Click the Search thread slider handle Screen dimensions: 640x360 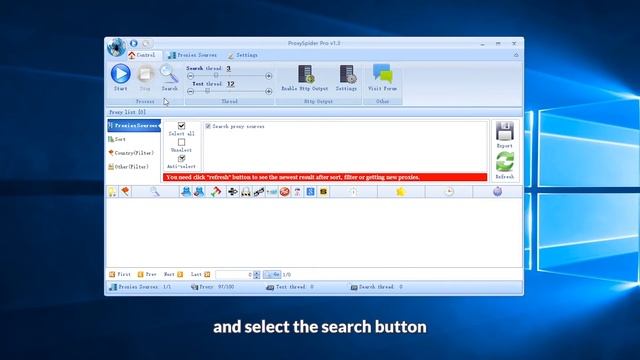216,76
